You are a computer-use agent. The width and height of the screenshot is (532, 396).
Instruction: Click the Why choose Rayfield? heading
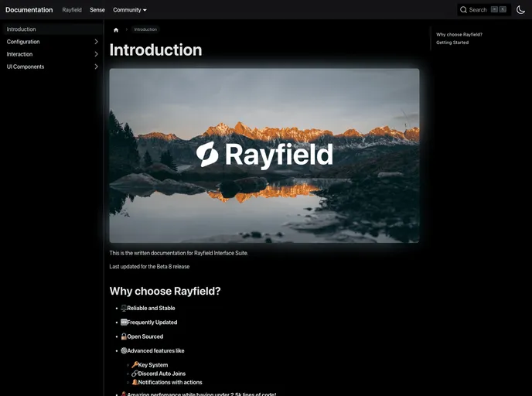(165, 291)
